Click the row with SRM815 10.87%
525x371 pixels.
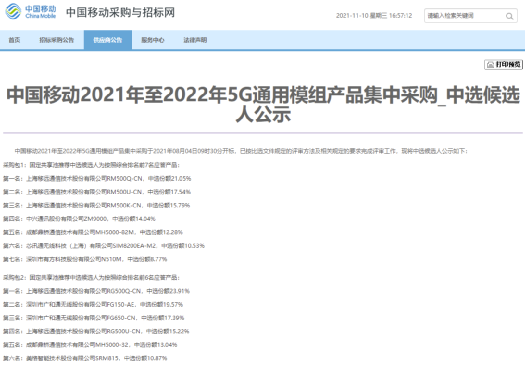[85, 358]
